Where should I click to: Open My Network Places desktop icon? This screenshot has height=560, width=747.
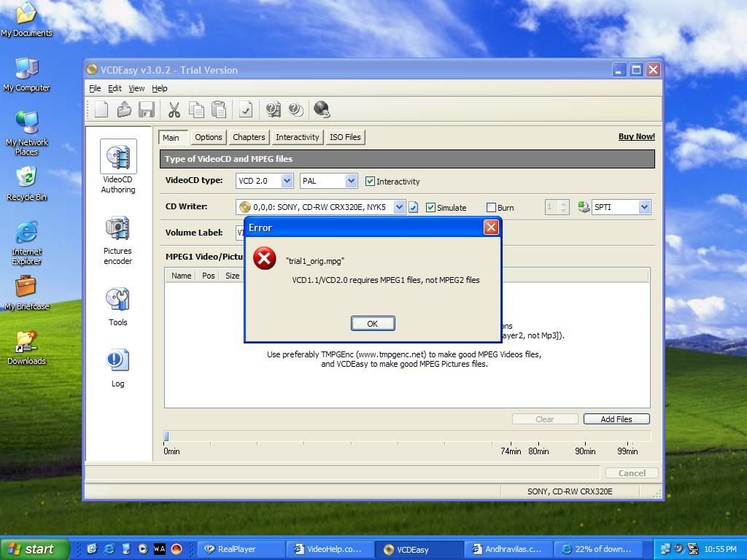click(x=27, y=134)
